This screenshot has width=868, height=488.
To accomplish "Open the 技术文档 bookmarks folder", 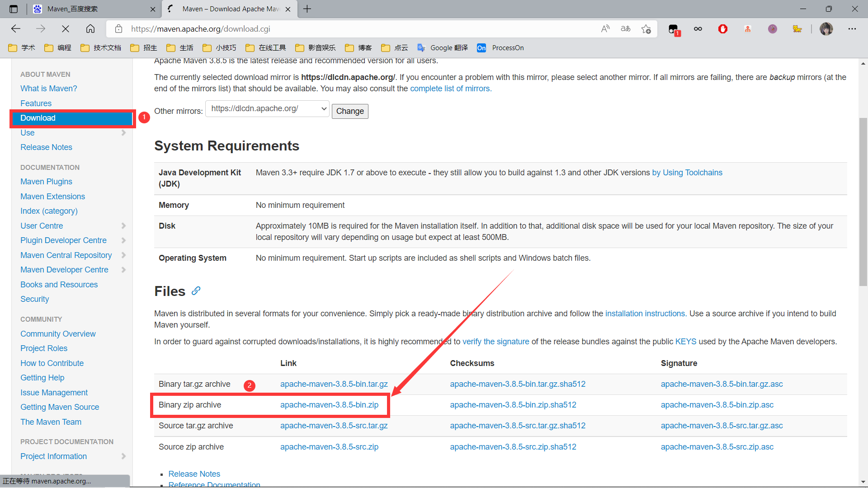I will [x=101, y=48].
